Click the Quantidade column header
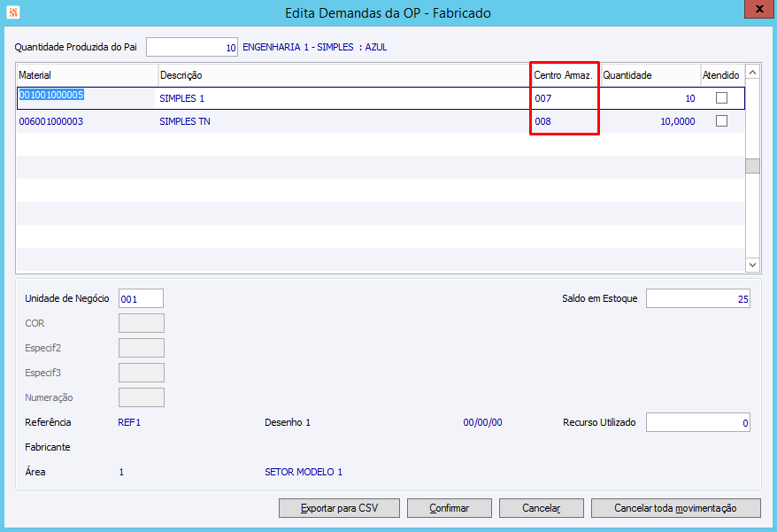The height and width of the screenshot is (532, 777). pos(650,75)
